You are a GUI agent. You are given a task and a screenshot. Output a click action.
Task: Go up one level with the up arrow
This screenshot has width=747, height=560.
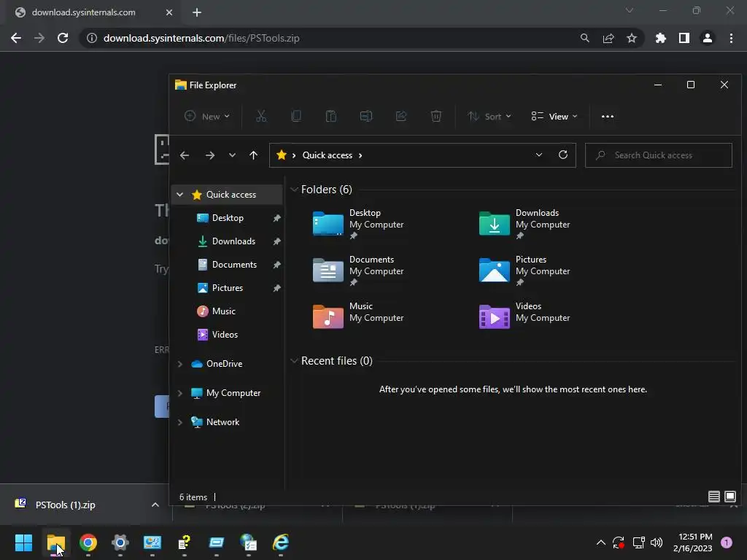tap(253, 155)
